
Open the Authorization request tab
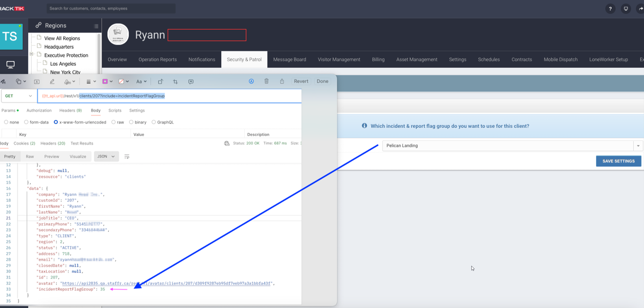pyautogui.click(x=39, y=110)
